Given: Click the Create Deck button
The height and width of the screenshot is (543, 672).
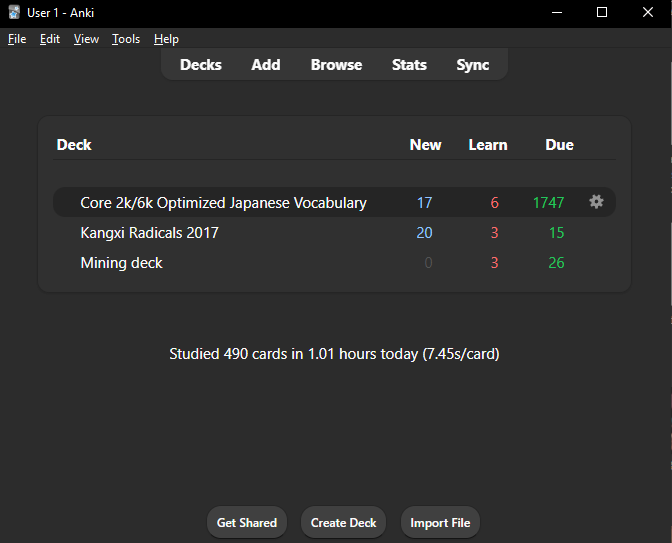Looking at the screenshot, I should pos(343,522).
